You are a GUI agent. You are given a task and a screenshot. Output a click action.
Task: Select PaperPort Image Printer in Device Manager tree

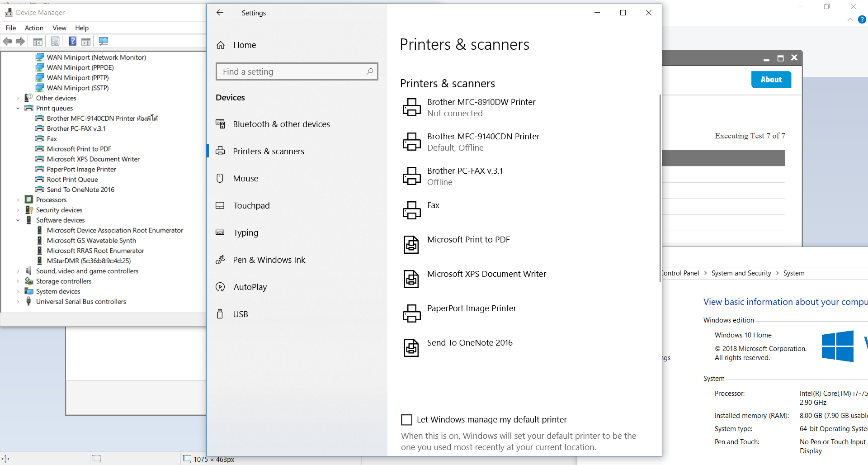click(x=81, y=169)
